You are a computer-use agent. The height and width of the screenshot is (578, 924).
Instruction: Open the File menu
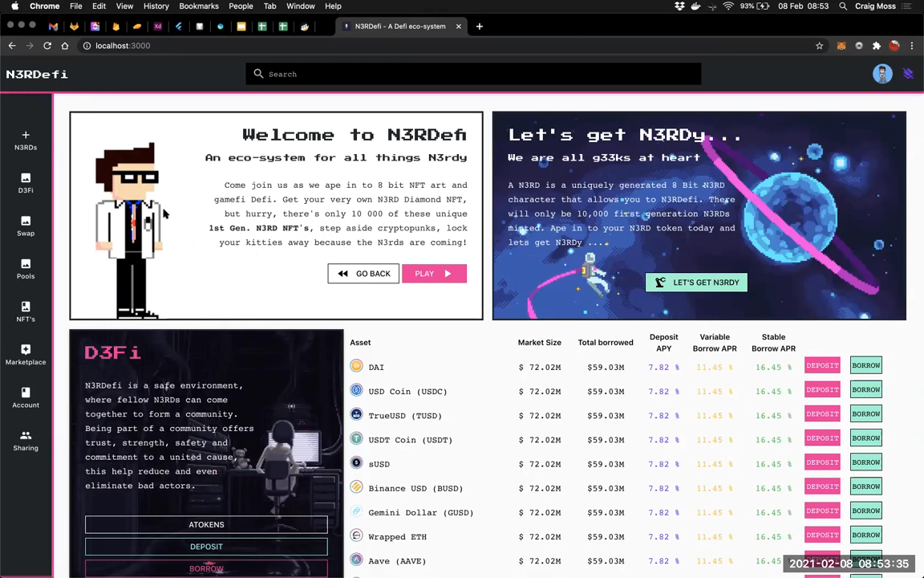point(76,6)
